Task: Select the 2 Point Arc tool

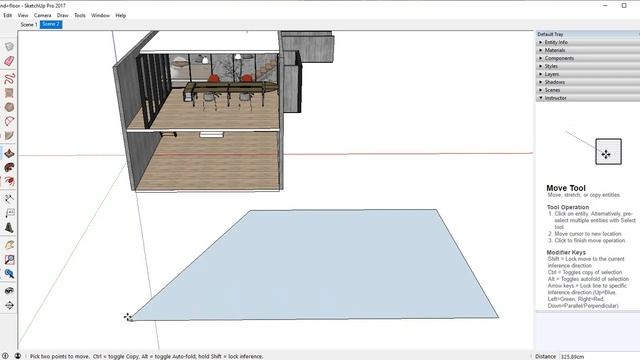Action: click(9, 121)
